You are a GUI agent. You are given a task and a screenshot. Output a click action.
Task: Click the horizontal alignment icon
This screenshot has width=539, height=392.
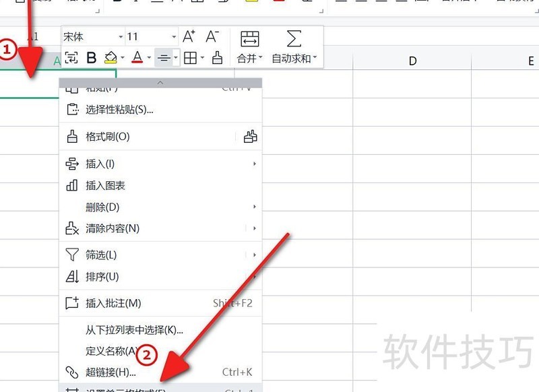164,58
